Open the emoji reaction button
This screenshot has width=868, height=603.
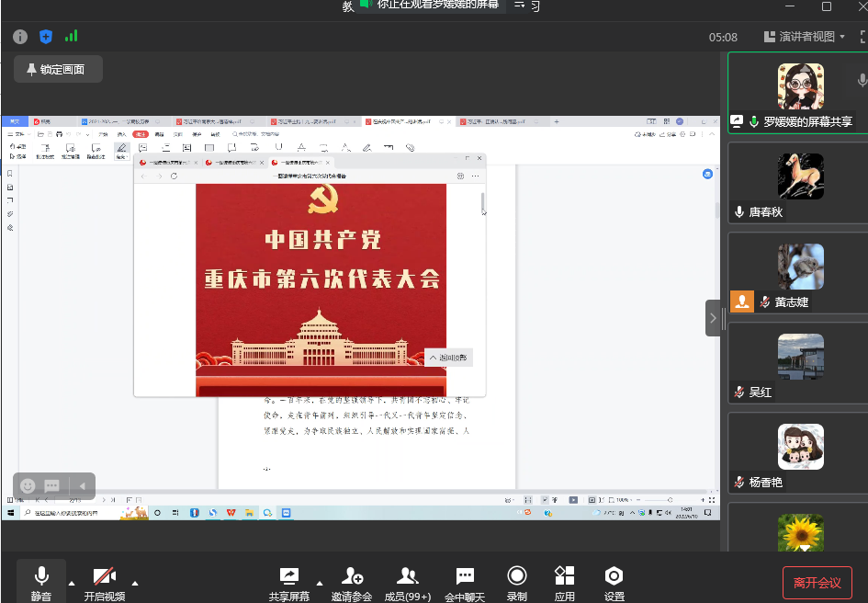[x=28, y=485]
